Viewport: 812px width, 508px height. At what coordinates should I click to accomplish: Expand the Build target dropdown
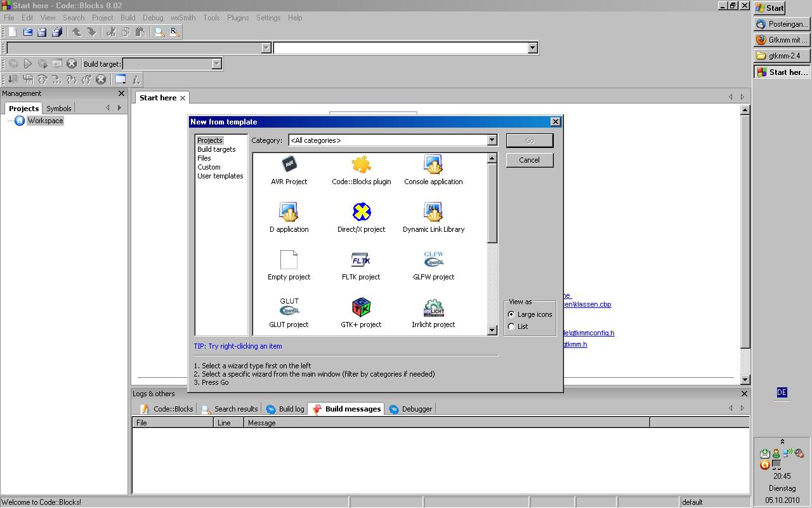216,64
